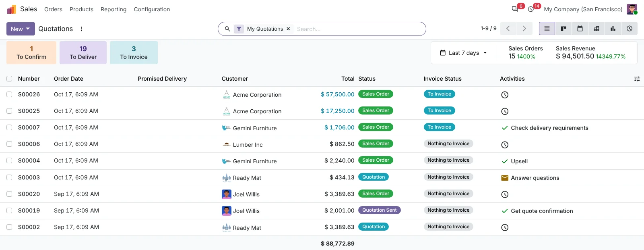Open the messages chat icon
The height and width of the screenshot is (250, 644).
[515, 9]
